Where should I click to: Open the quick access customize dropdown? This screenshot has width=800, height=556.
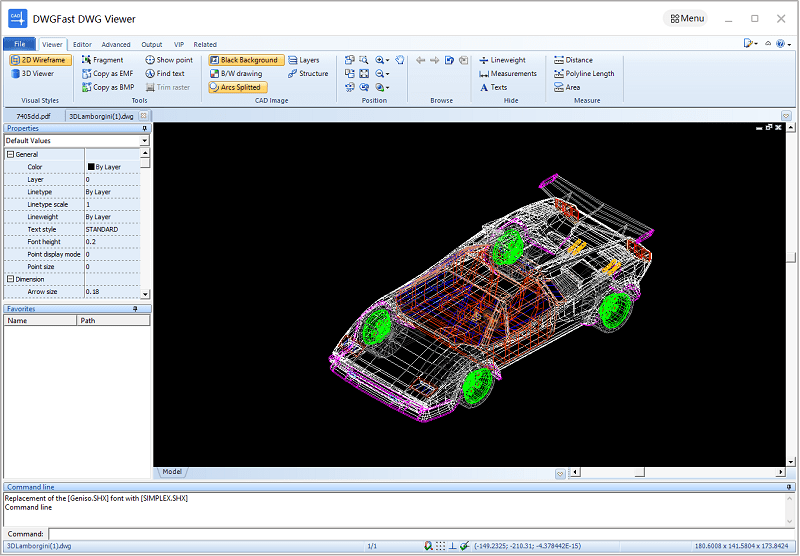[755, 44]
